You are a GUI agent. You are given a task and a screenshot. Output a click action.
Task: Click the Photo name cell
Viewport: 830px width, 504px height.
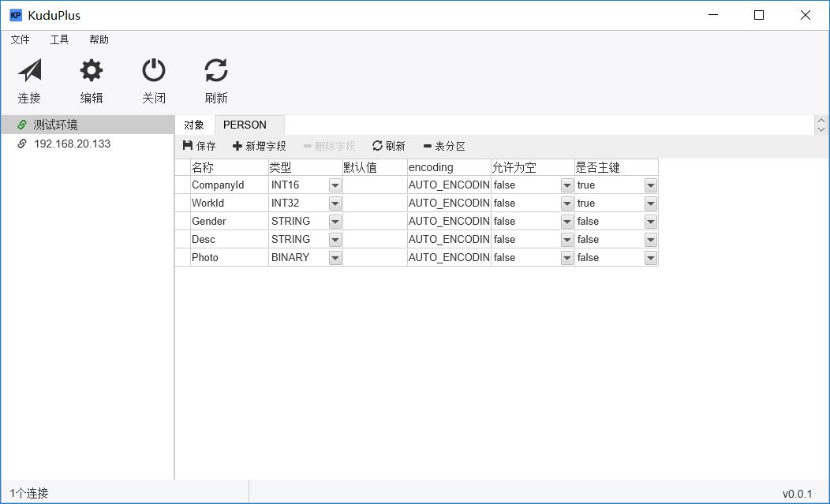coord(230,257)
